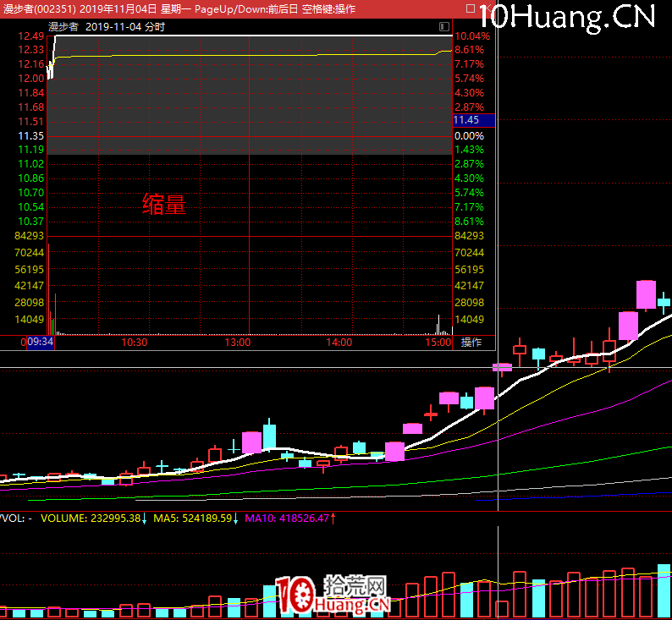The width and height of the screenshot is (672, 620).
Task: Click the 操作 button beside the time axis
Action: click(471, 342)
